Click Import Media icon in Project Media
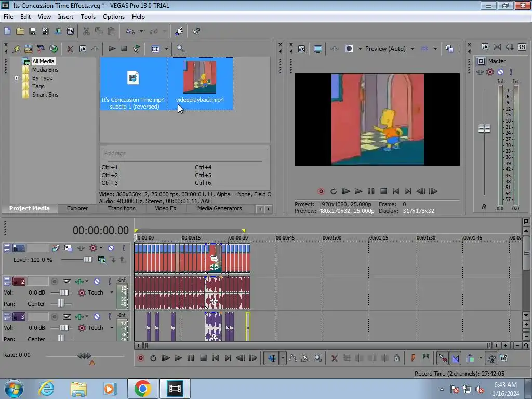532x399 pixels. (x=28, y=48)
